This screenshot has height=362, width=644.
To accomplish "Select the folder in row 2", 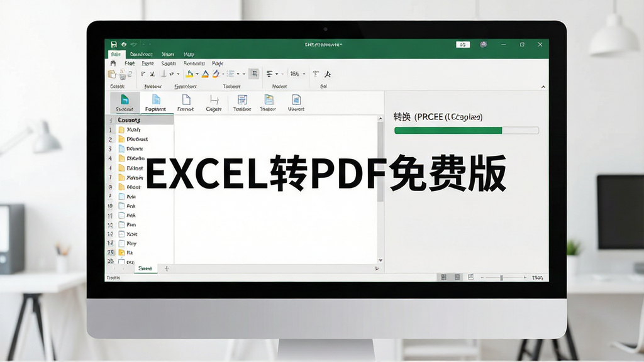I will click(121, 139).
